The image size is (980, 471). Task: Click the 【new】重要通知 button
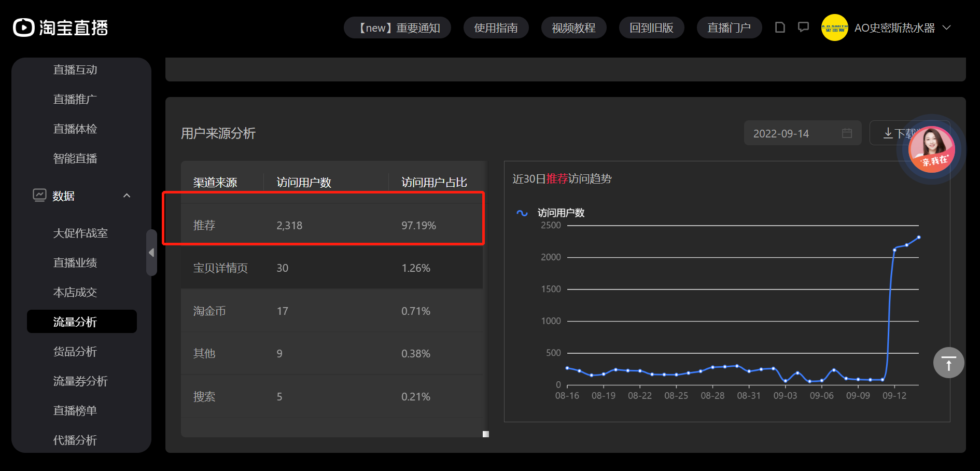pyautogui.click(x=397, y=27)
